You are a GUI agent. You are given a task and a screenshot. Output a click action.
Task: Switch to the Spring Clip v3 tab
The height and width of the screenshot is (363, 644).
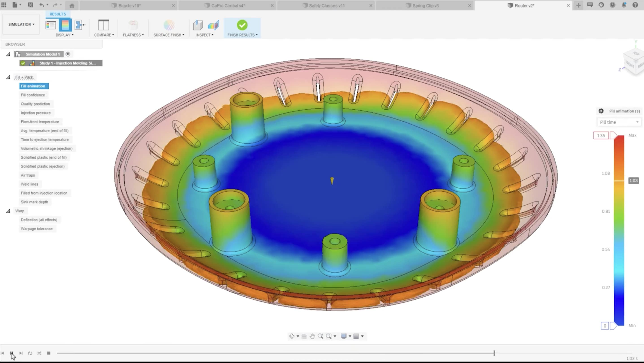click(425, 6)
